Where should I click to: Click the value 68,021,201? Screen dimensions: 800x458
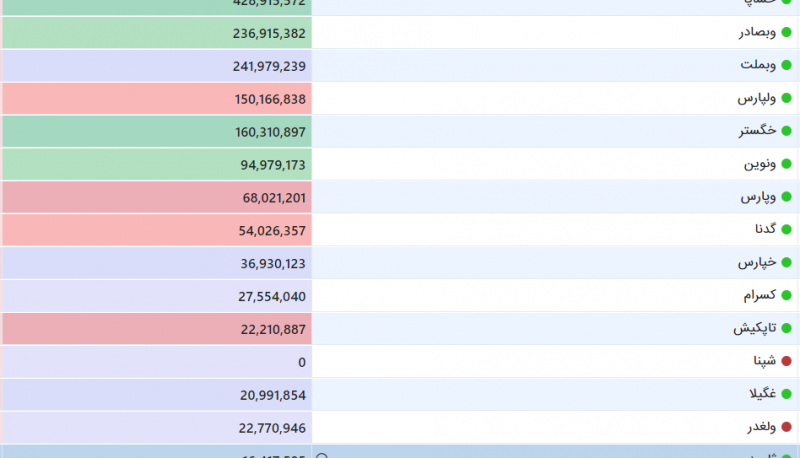[x=274, y=198]
